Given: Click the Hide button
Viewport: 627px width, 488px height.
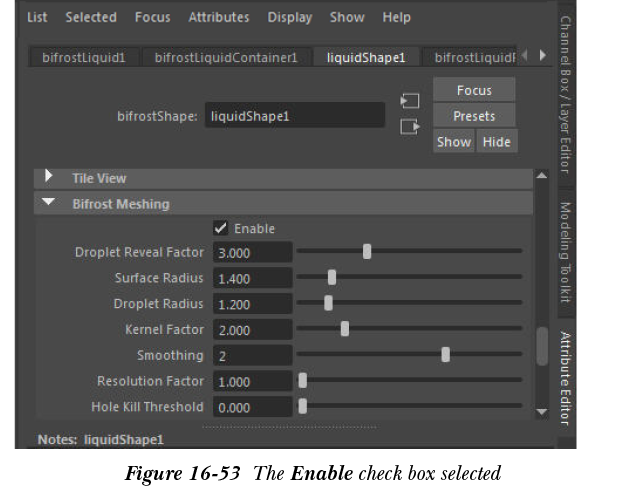Looking at the screenshot, I should tap(496, 142).
